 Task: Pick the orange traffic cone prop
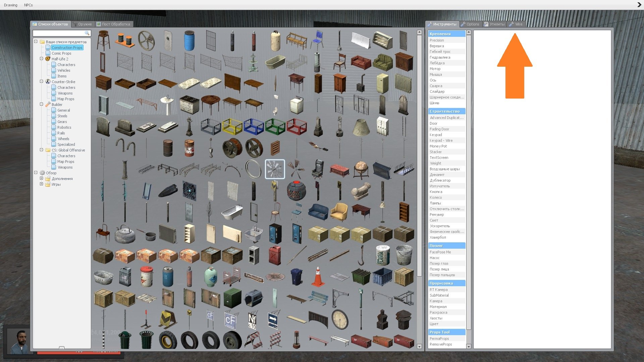tap(318, 277)
